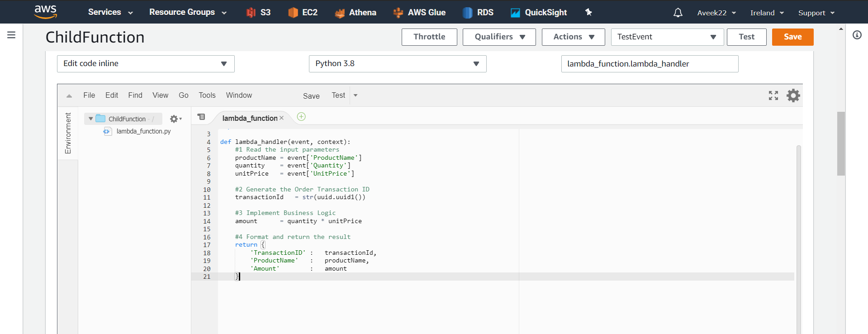Open the Qualifiers dropdown
The image size is (868, 334).
pos(499,37)
